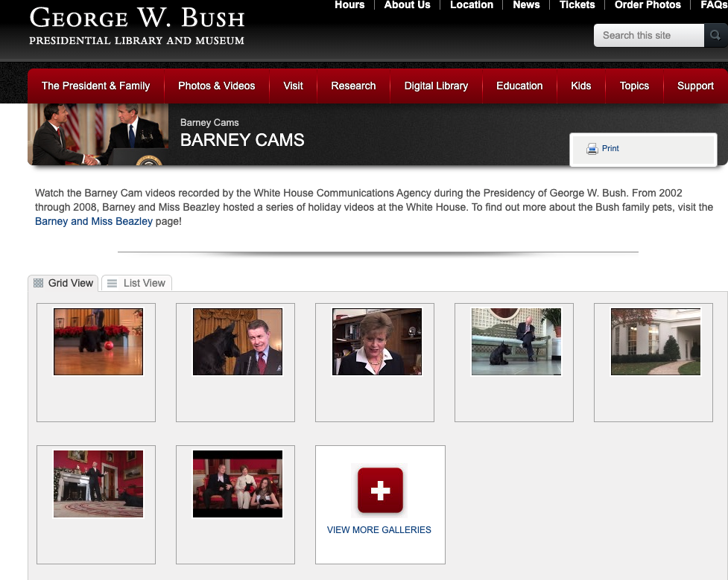Open the Digital Library menu
The height and width of the screenshot is (580, 728).
(x=436, y=86)
